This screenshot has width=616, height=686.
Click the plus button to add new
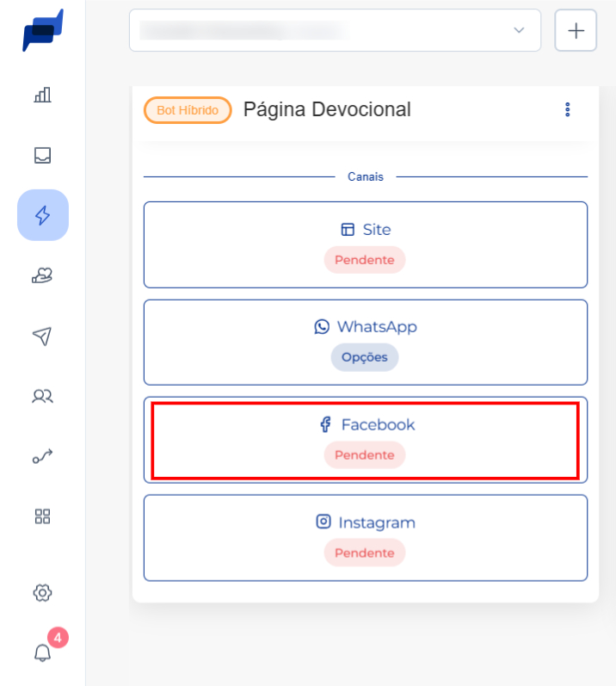point(576,31)
